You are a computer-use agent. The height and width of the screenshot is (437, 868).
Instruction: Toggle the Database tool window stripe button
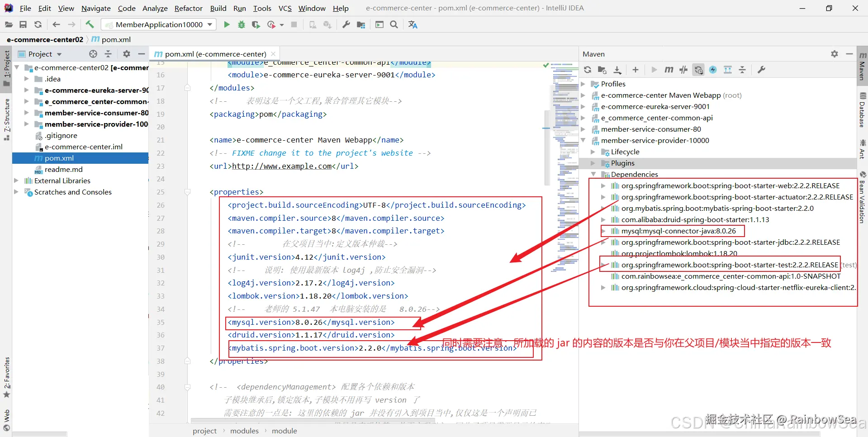click(x=863, y=109)
